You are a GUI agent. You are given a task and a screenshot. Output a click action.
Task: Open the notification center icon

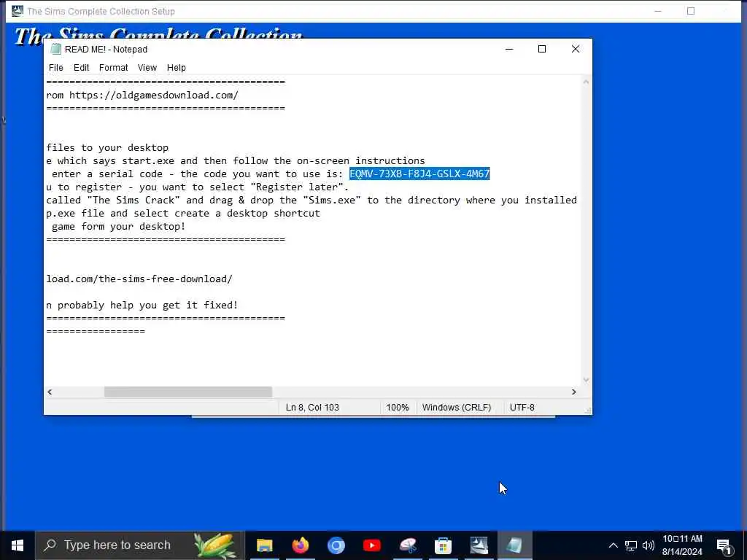pos(724,545)
